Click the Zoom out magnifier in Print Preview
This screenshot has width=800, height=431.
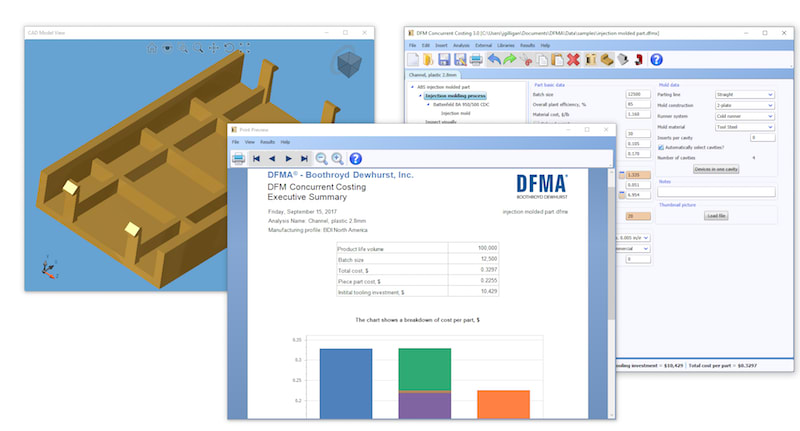321,159
